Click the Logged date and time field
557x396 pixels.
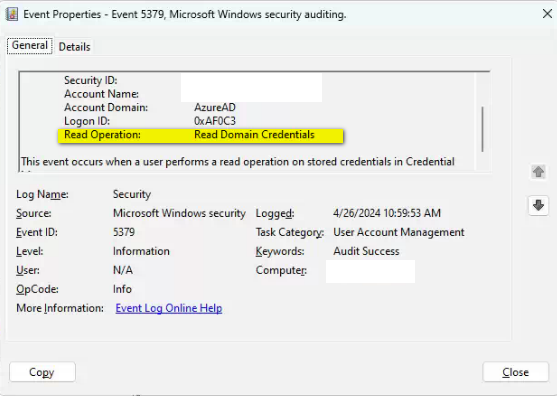click(387, 213)
